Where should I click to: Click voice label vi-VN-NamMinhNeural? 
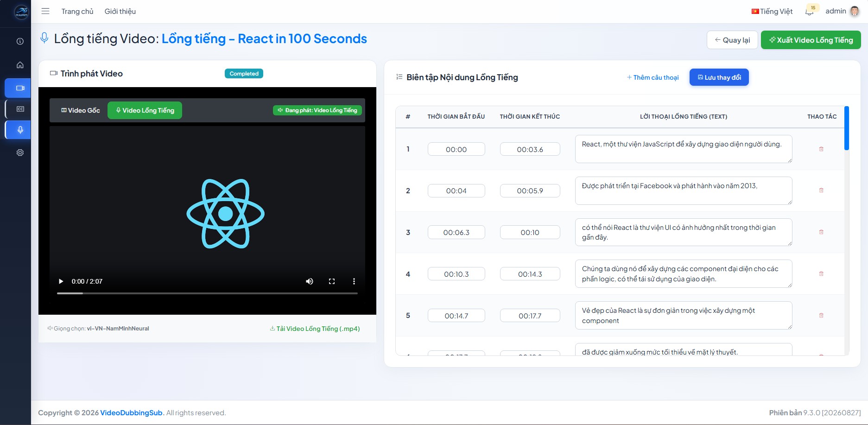click(x=118, y=329)
